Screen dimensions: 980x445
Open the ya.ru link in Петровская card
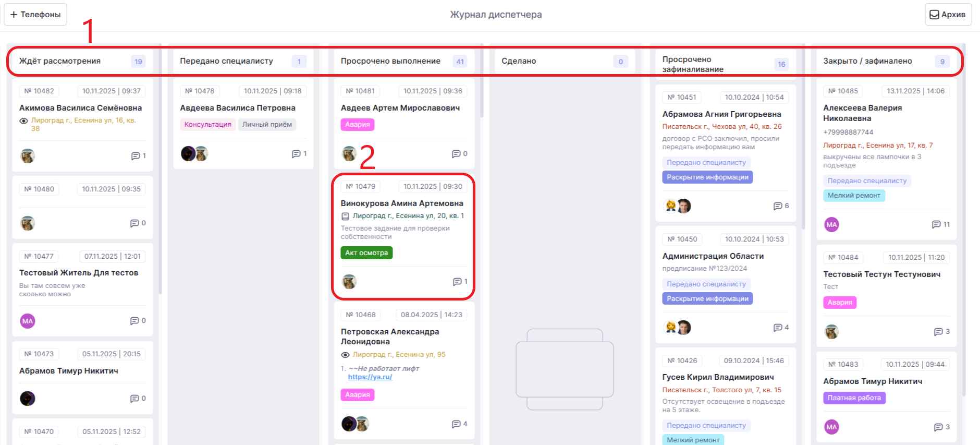370,377
